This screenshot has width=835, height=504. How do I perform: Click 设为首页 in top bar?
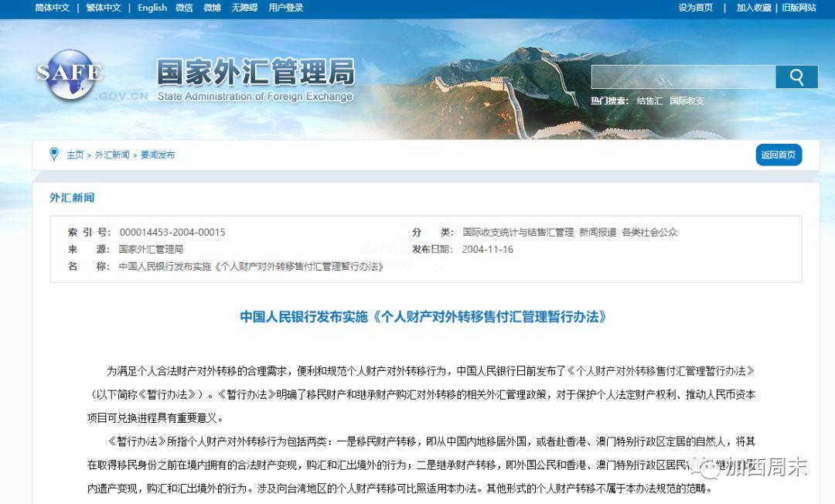coord(696,8)
